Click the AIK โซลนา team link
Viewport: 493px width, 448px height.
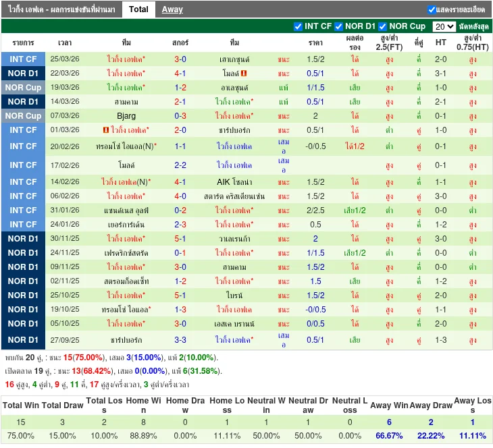click(234, 182)
